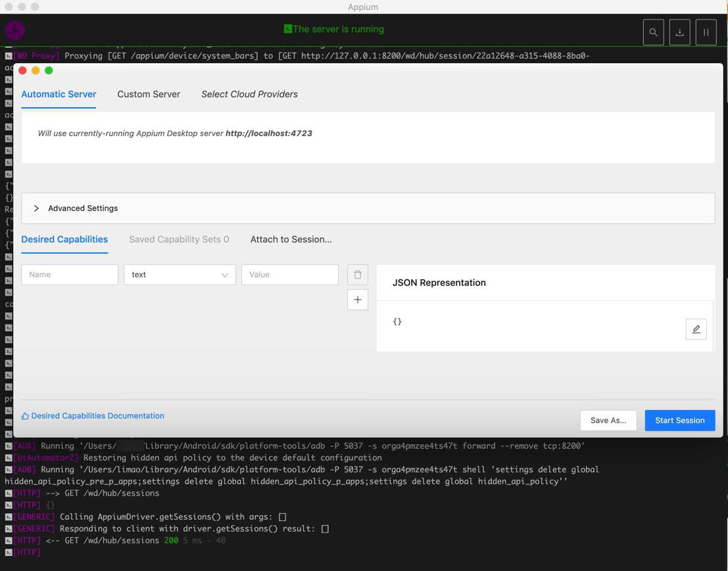
Task: Add a new capability row with plus icon
Action: point(358,300)
